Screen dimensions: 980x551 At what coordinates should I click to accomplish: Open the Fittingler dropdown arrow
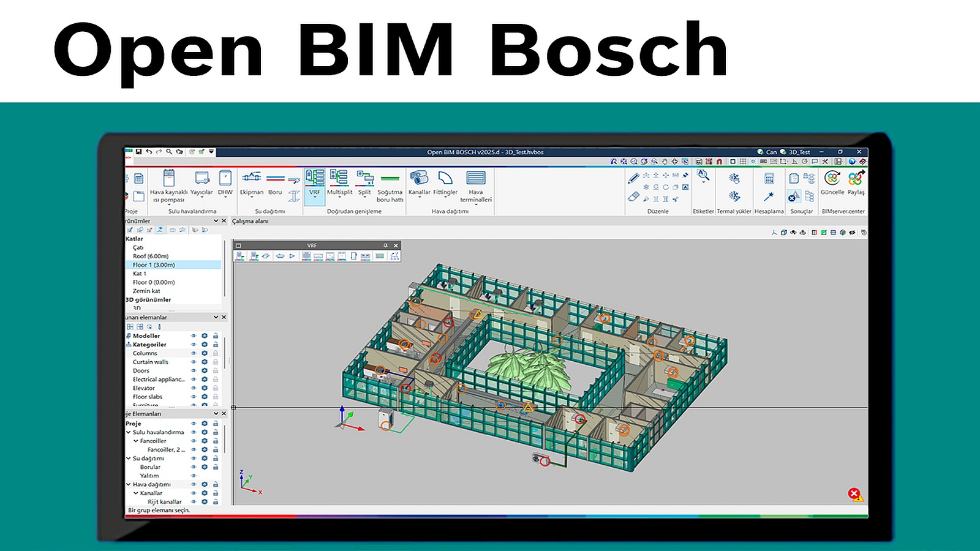446,197
